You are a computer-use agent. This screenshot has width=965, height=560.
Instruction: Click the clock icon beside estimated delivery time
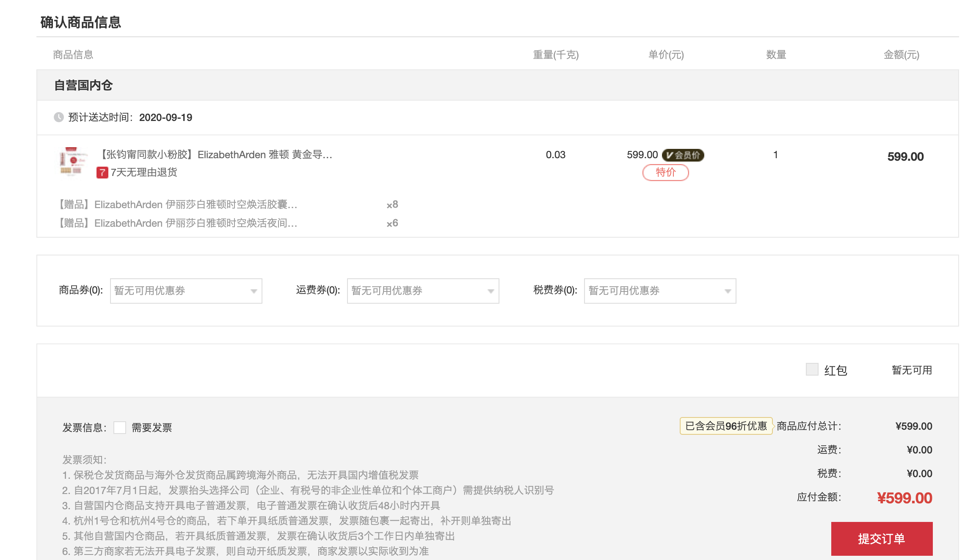click(59, 117)
